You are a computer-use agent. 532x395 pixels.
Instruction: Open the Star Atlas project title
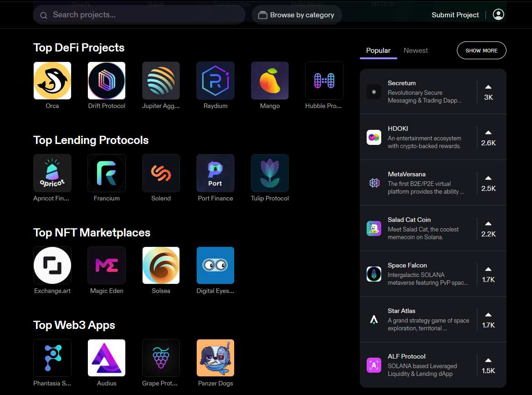pyautogui.click(x=401, y=311)
